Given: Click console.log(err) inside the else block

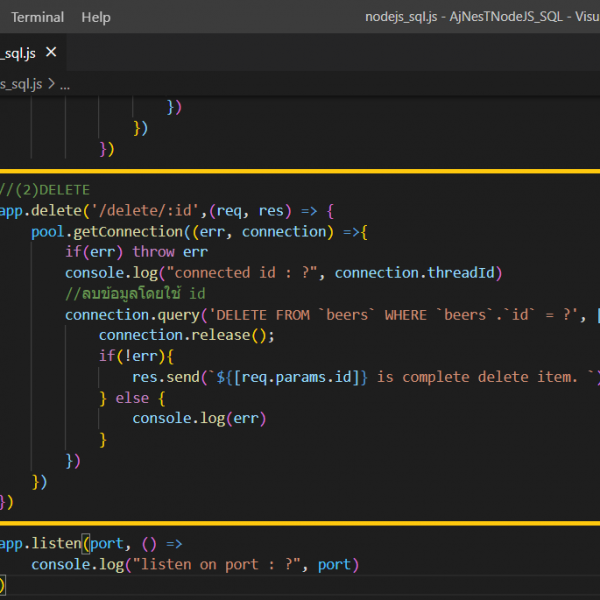Looking at the screenshot, I should 199,419.
